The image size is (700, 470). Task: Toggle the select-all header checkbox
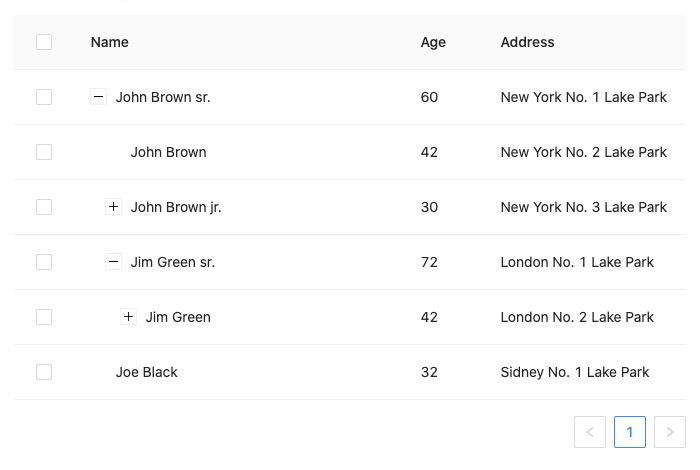point(44,42)
